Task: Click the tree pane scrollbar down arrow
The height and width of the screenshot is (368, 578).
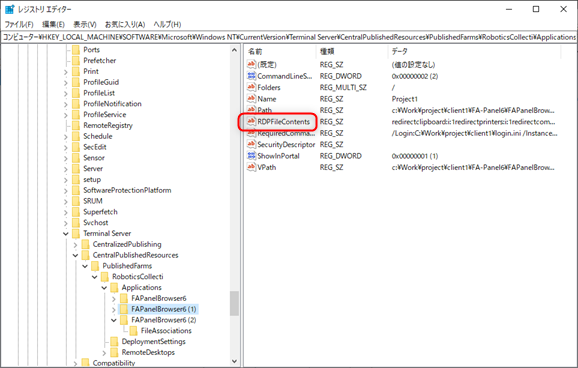Action: pyautogui.click(x=234, y=362)
